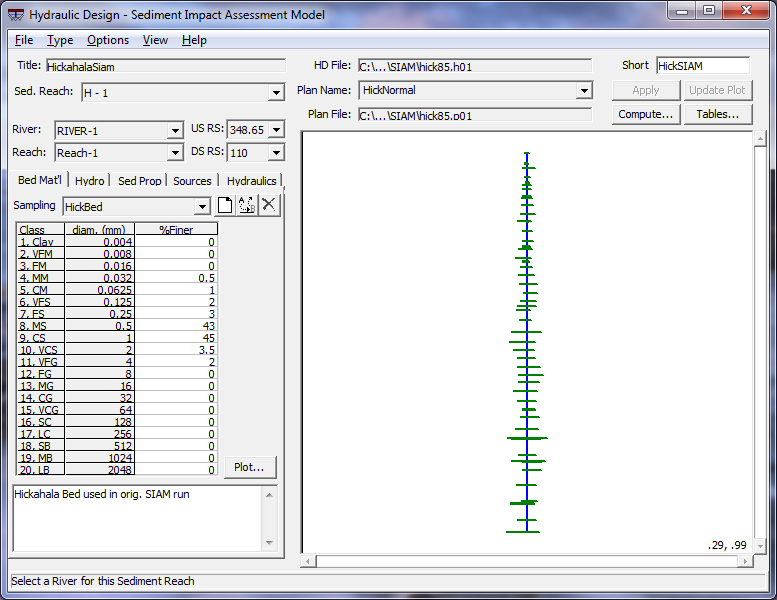Minimize the Hydraulic Design window

tap(682, 10)
